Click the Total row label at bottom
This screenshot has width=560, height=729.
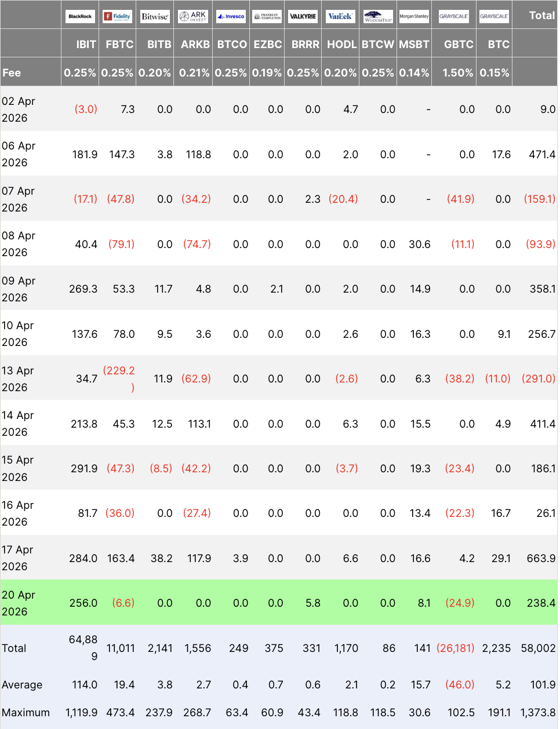pos(13,648)
